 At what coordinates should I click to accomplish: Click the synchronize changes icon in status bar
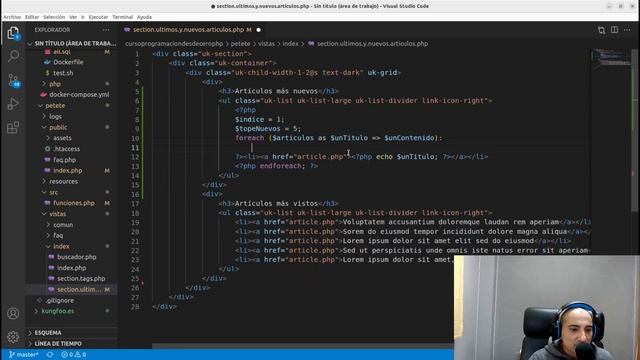coord(49,355)
